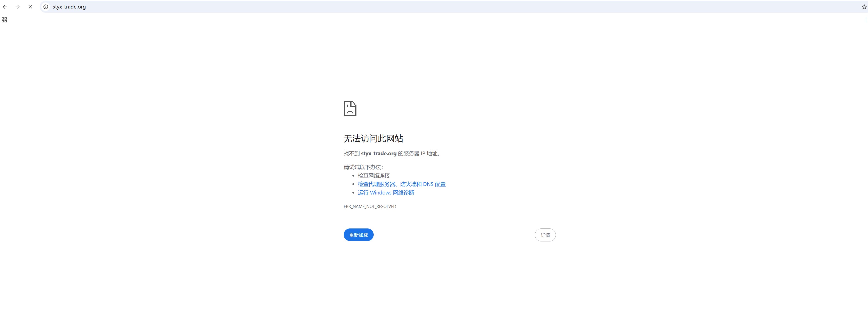The width and height of the screenshot is (868, 329).
Task: Click bold styx-trade.org in the error message
Action: click(378, 154)
